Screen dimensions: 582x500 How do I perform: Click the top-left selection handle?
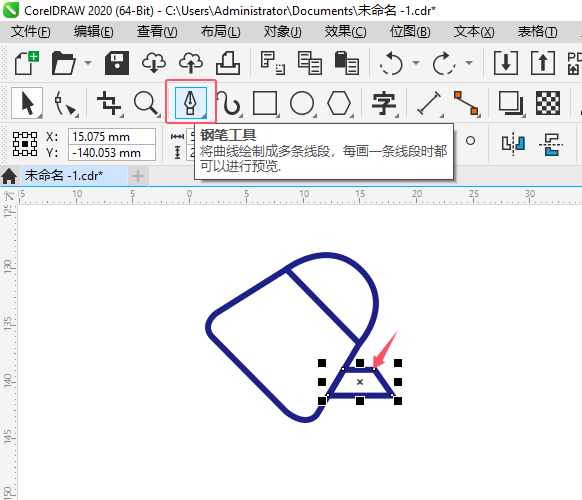[x=322, y=363]
